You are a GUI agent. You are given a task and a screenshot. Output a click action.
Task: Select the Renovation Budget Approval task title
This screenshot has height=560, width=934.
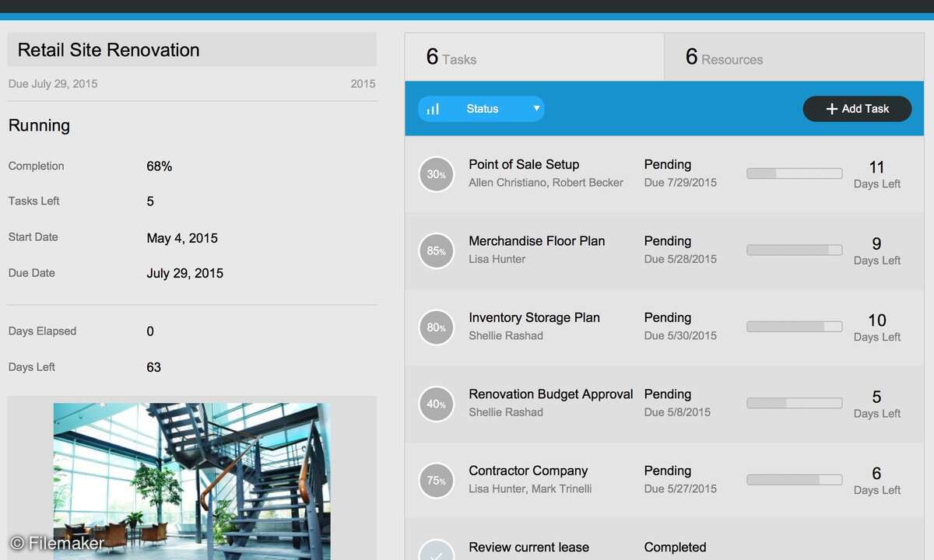point(550,394)
